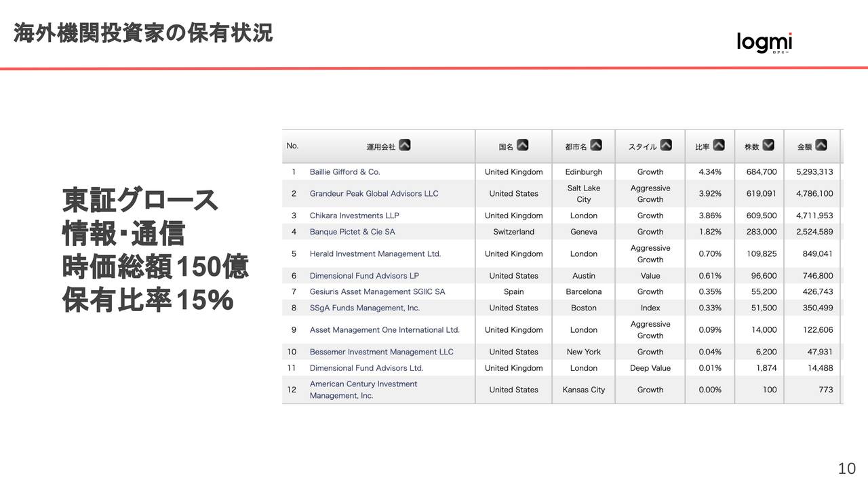Click the 0.70% ratio value
868x488 pixels.
pos(710,254)
